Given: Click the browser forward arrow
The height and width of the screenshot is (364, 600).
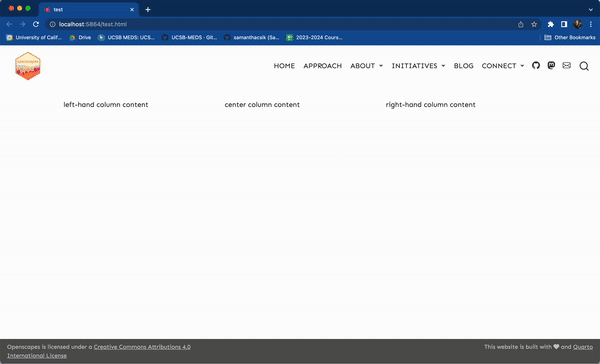Looking at the screenshot, I should click(23, 24).
